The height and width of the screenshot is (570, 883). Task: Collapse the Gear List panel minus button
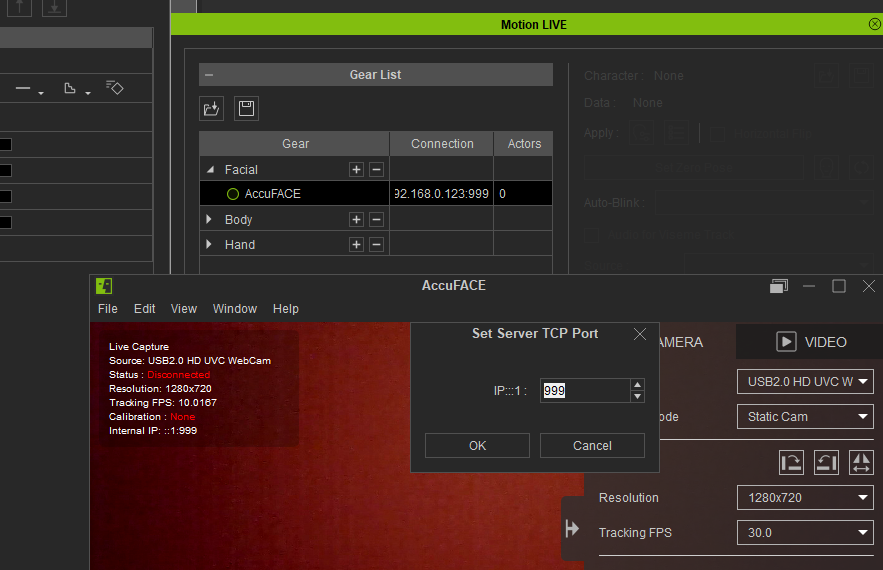[209, 75]
